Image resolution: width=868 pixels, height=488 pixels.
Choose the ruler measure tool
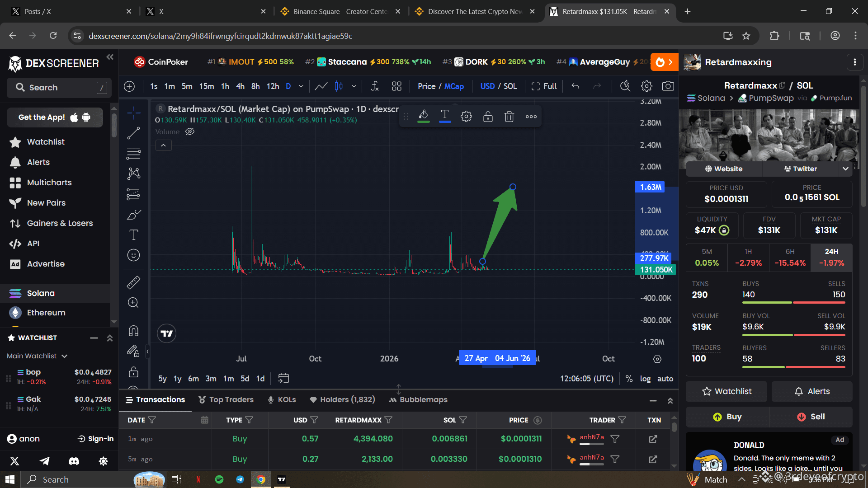click(x=133, y=282)
